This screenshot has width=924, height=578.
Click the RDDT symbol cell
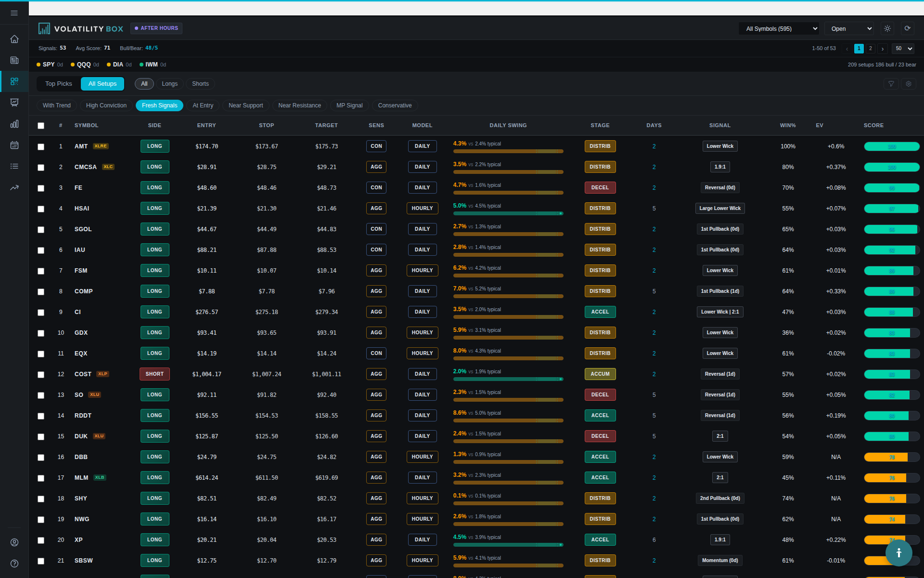(83, 415)
